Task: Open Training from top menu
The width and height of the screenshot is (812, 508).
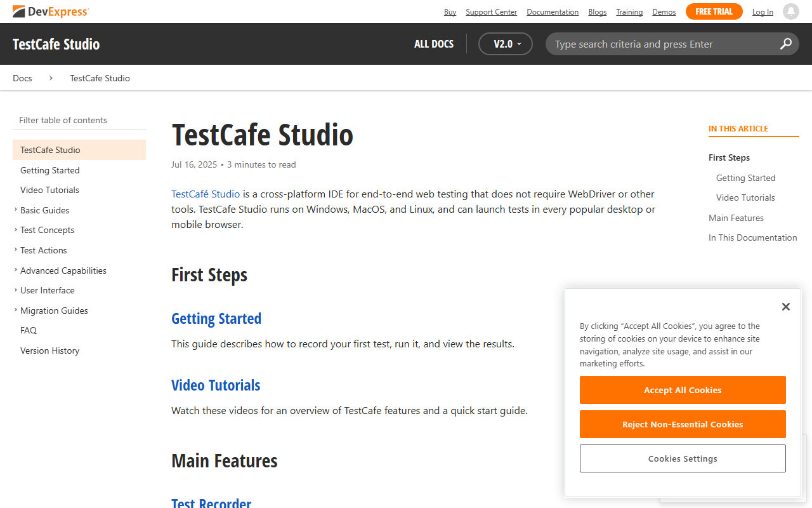Action: tap(629, 12)
